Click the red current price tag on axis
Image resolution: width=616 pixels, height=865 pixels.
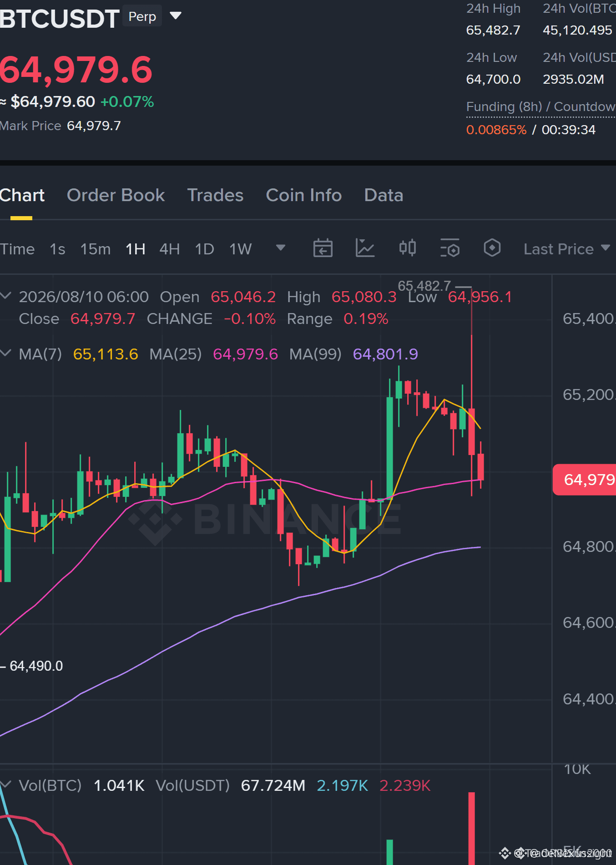(x=584, y=480)
